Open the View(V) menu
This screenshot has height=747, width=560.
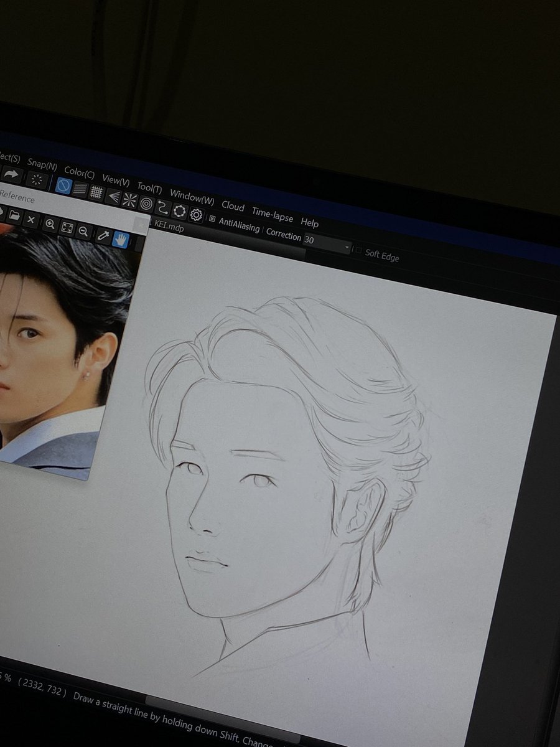[x=116, y=181]
